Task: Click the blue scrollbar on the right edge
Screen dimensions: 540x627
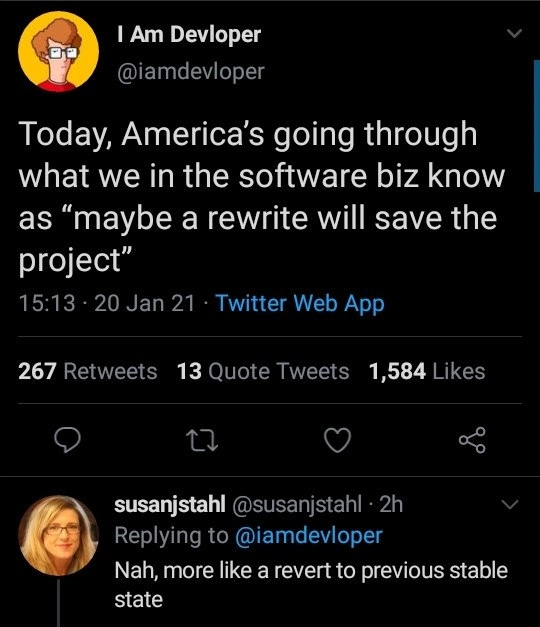Action: click(537, 126)
